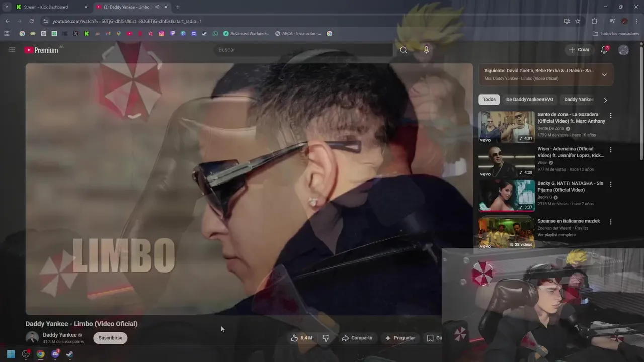Go back to previous page
The width and height of the screenshot is (644, 362).
(x=7, y=21)
